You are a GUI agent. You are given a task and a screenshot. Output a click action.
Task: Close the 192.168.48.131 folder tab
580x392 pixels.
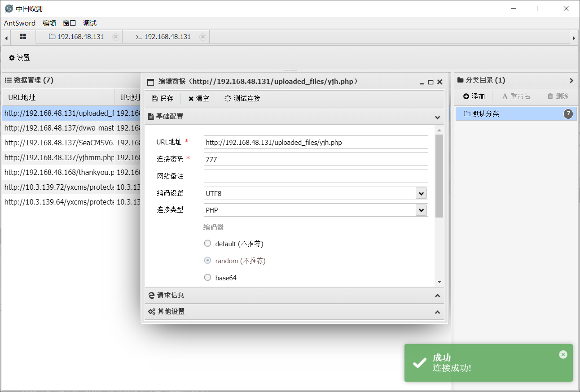click(116, 37)
